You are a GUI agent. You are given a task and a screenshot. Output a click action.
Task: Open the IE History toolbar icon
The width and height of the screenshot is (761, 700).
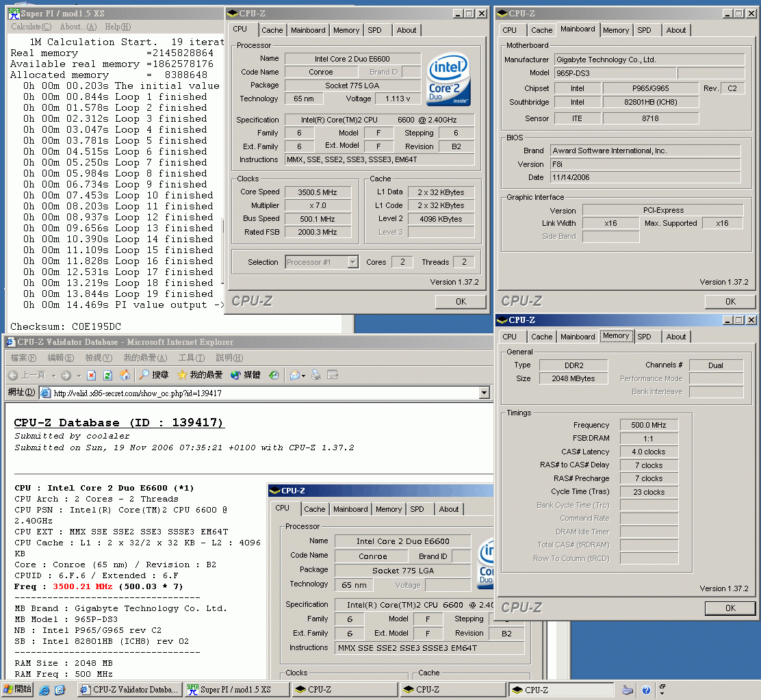tap(274, 375)
